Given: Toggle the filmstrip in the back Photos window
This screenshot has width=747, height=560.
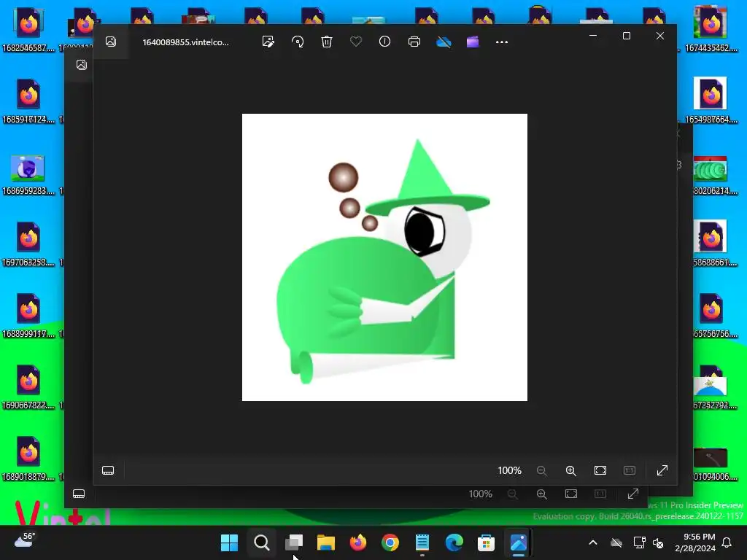Looking at the screenshot, I should click(79, 494).
